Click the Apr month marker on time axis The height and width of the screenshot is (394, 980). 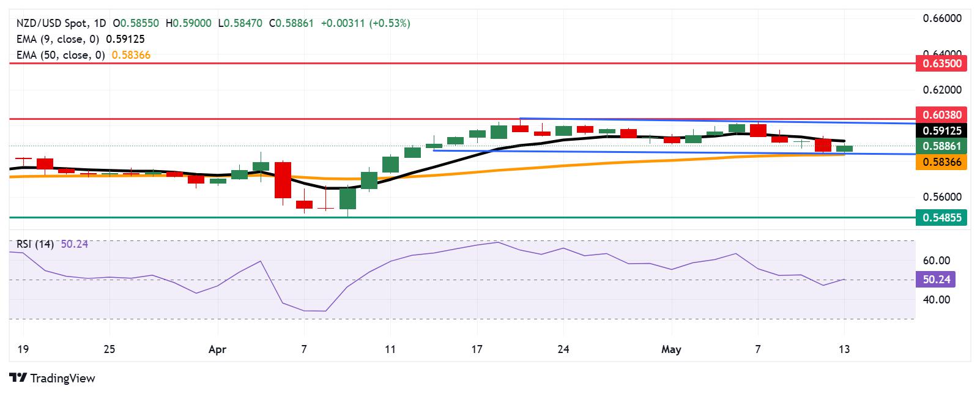coord(218,350)
